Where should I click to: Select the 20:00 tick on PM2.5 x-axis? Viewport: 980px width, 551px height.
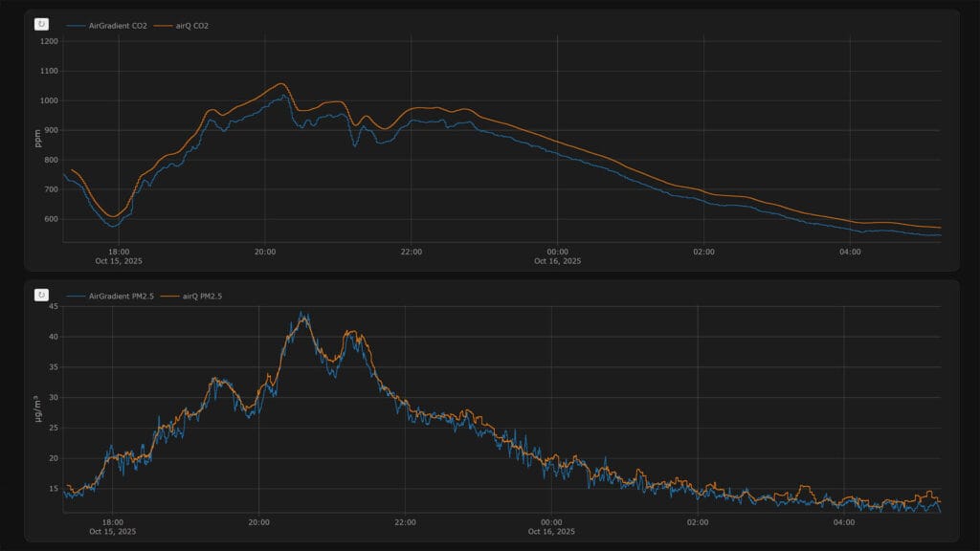point(258,522)
